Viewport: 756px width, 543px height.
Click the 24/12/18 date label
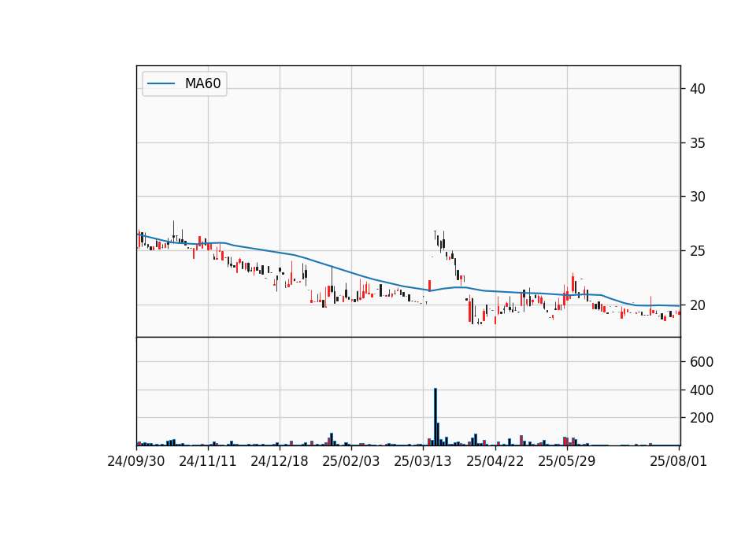(x=280, y=461)
